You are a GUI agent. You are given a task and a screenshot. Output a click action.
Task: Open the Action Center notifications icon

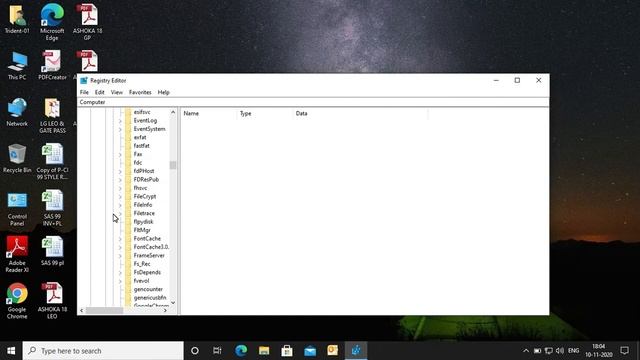point(624,351)
